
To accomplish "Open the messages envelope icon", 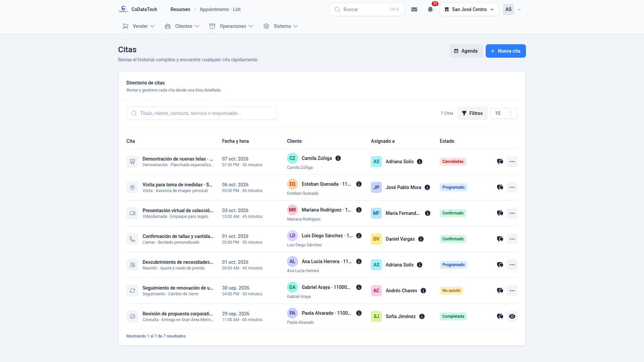I will 414,9.
